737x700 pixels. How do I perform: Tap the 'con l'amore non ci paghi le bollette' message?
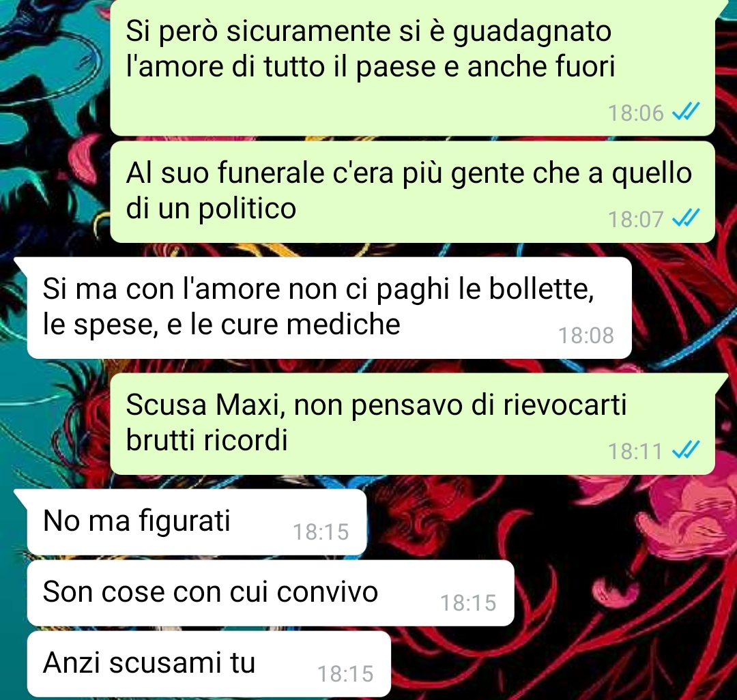pyautogui.click(x=329, y=308)
